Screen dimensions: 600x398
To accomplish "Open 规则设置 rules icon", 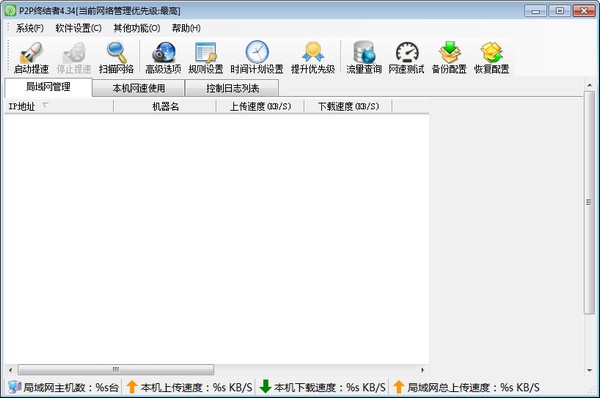I will click(205, 52).
